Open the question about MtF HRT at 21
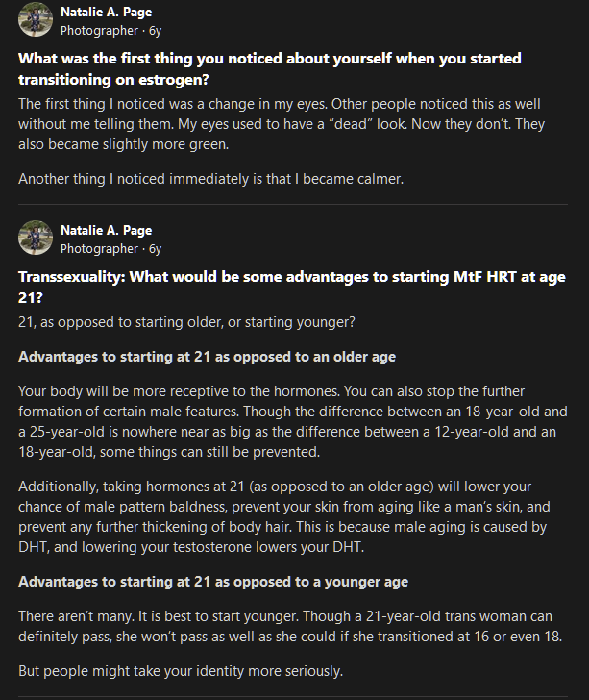Image resolution: width=589 pixels, height=700 pixels. (287, 287)
